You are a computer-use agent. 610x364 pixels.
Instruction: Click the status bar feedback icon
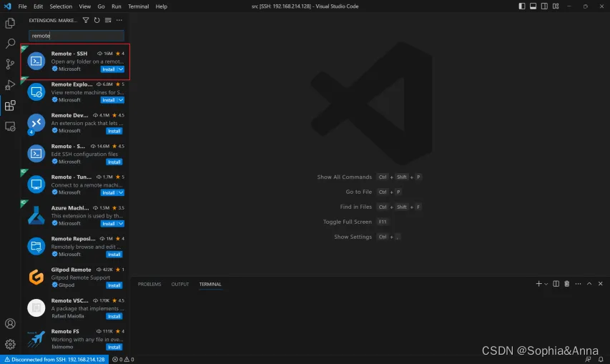pos(588,359)
